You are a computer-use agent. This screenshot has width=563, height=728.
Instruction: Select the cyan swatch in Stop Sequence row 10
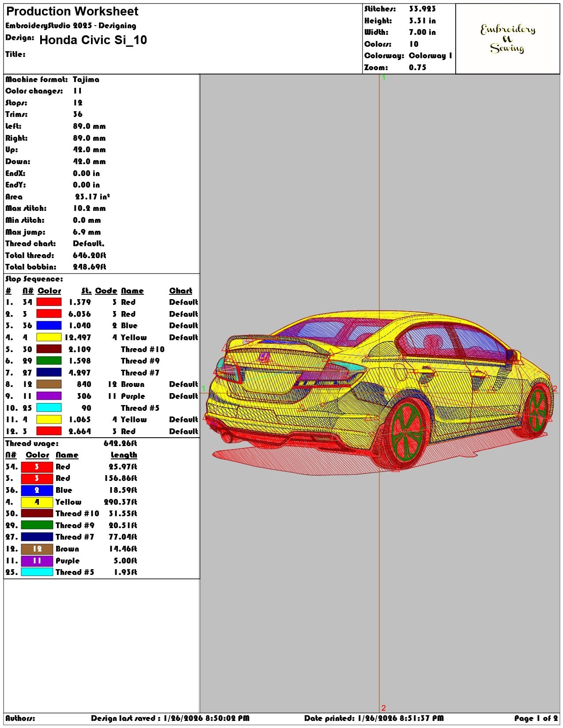tap(49, 408)
